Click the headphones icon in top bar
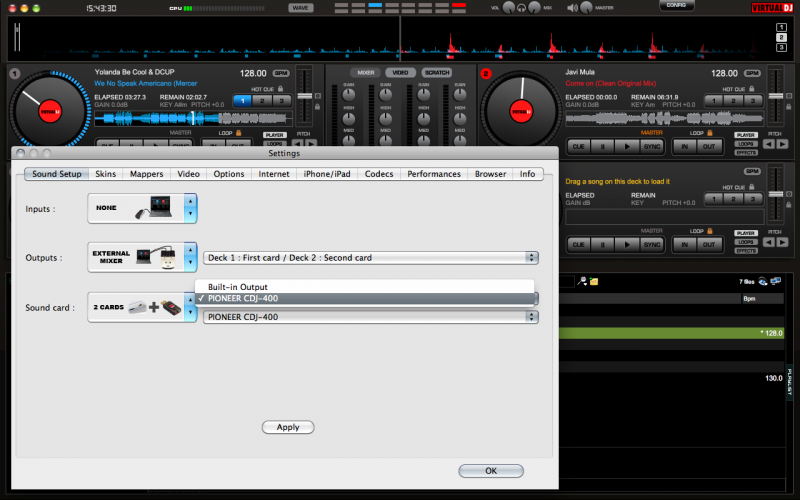The image size is (800, 500). [521, 8]
